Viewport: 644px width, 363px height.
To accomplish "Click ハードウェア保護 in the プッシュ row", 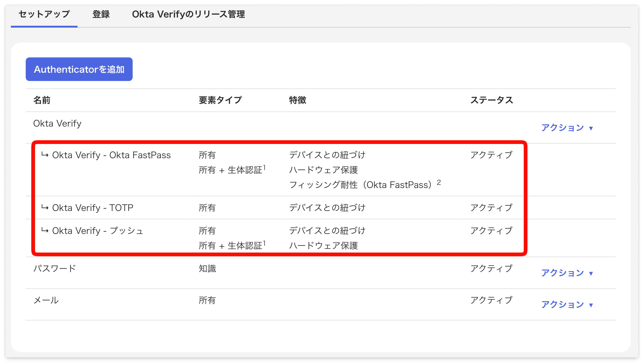I will (324, 246).
